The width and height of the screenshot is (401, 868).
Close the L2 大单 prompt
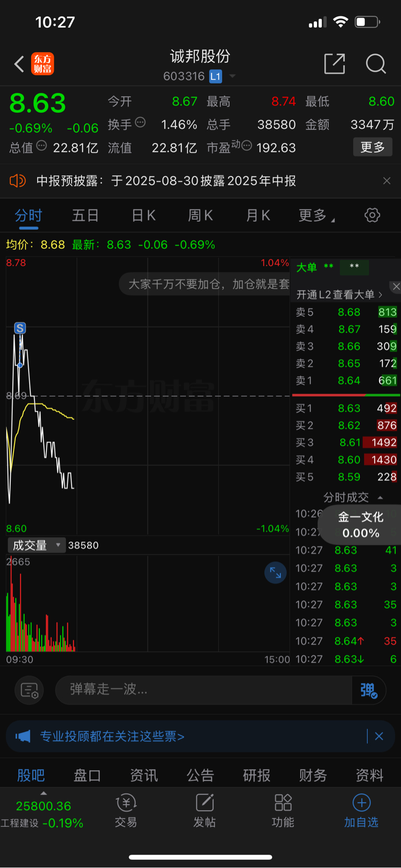tap(396, 287)
